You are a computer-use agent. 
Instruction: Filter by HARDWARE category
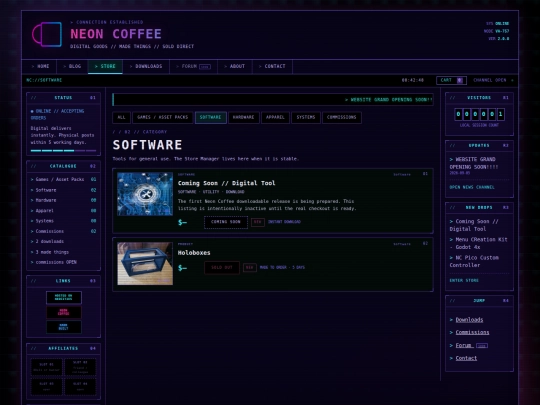click(243, 117)
